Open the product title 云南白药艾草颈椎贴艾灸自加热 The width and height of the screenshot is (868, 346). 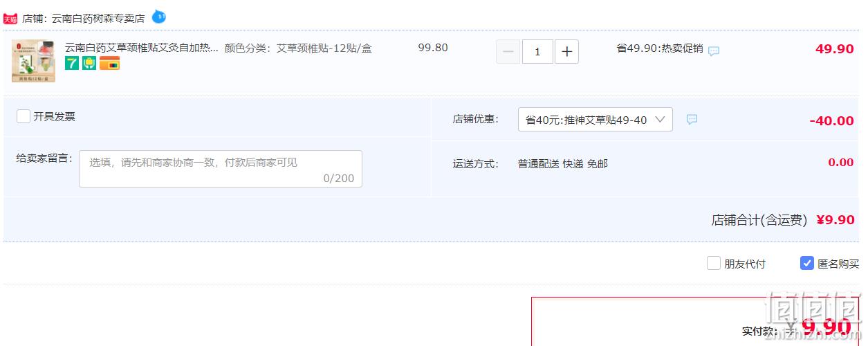tap(142, 48)
